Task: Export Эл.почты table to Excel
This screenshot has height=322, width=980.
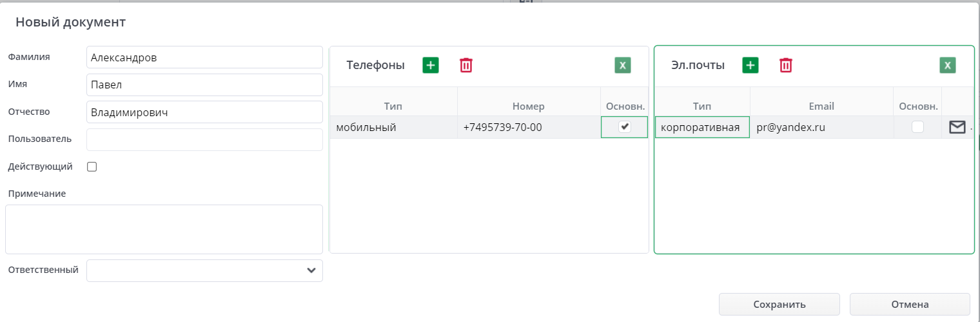Action: 947,65
